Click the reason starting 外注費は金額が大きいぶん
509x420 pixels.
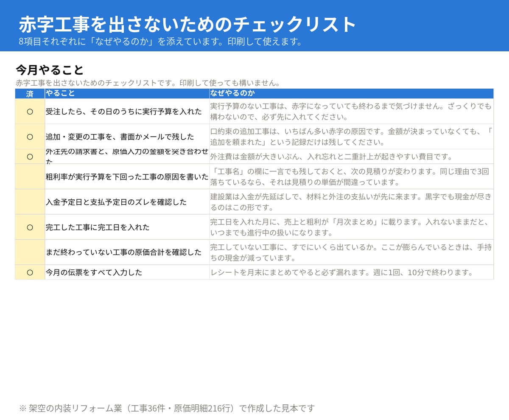tap(352, 157)
